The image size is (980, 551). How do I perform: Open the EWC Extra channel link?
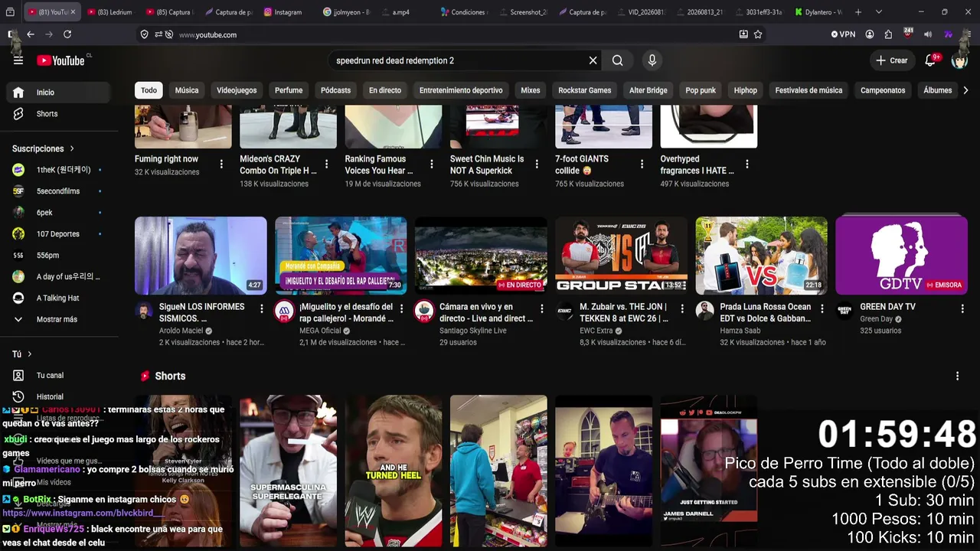(596, 331)
